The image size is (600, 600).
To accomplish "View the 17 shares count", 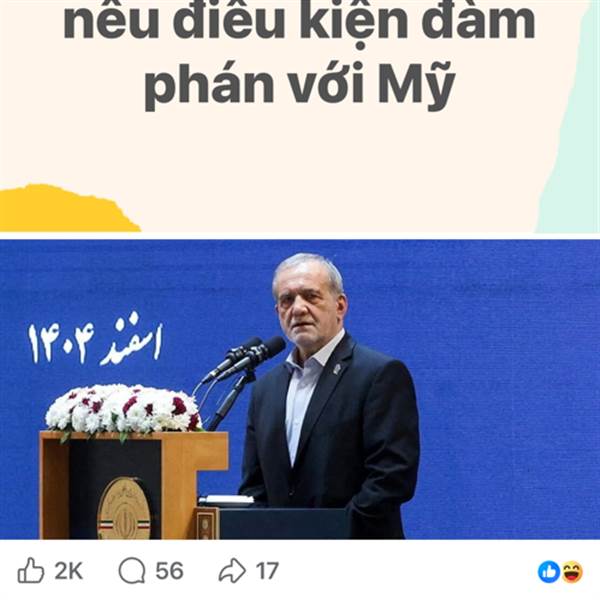I will coord(267,571).
